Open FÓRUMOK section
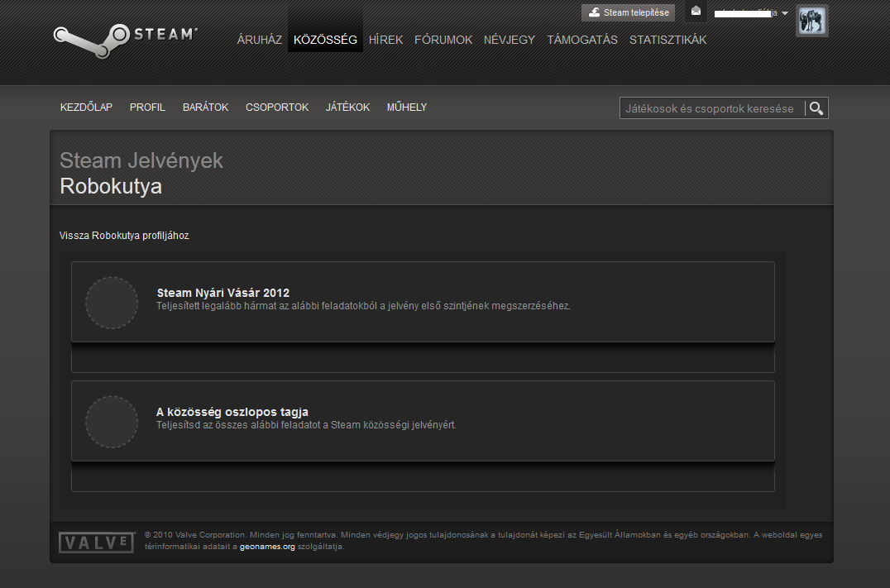The width and height of the screenshot is (890, 588). coord(443,40)
